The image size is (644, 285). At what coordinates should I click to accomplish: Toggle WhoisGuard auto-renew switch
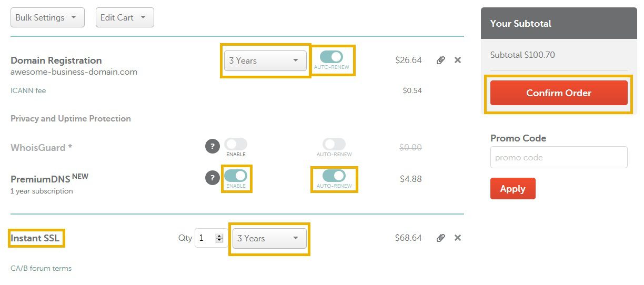click(x=334, y=144)
